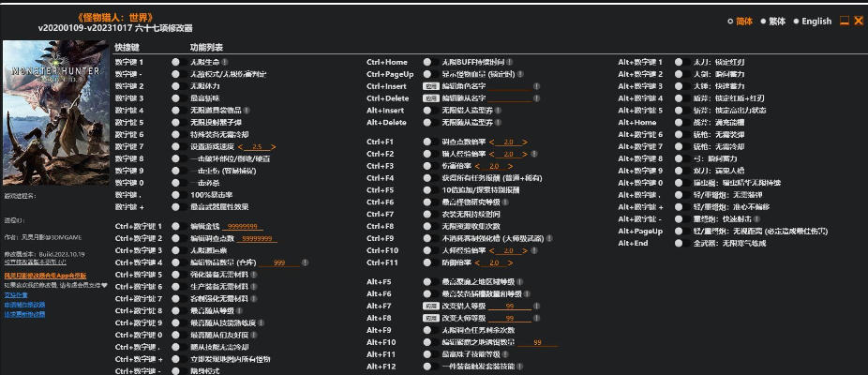Click the info icon in the Alt+Insert row

tap(498, 111)
